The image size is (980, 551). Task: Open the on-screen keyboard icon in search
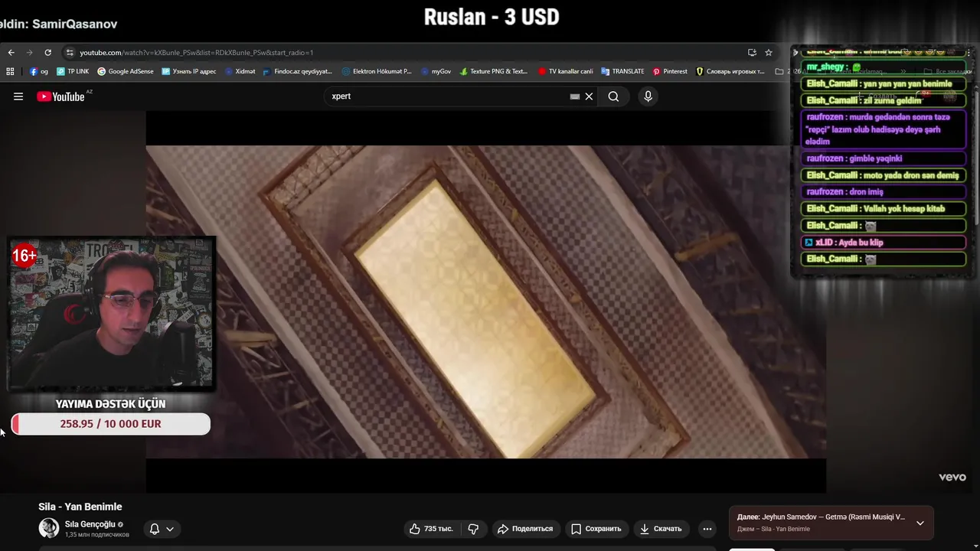click(x=575, y=96)
